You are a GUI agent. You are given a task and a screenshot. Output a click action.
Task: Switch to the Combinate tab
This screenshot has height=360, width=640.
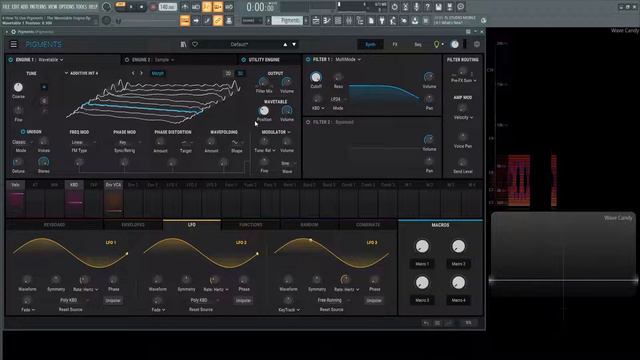tap(368, 225)
